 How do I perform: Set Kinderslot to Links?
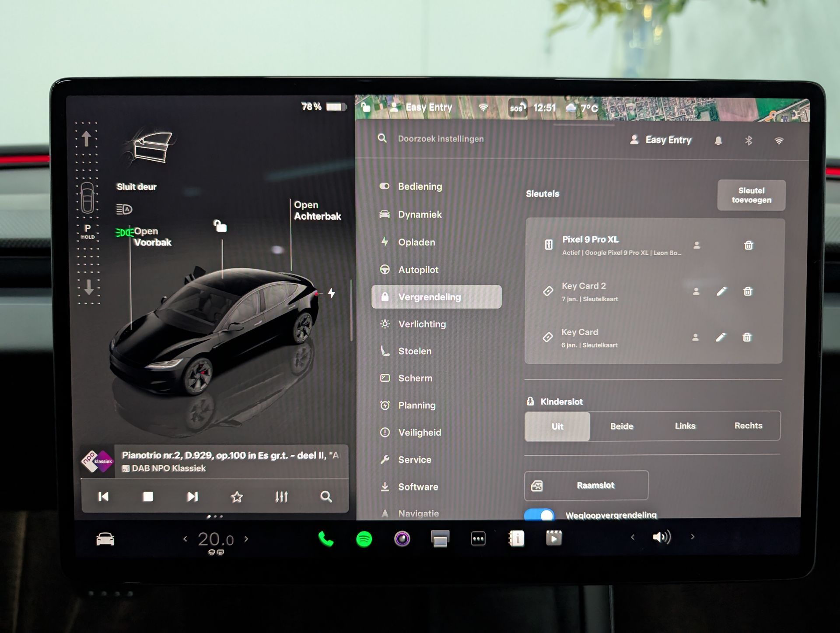pos(685,426)
